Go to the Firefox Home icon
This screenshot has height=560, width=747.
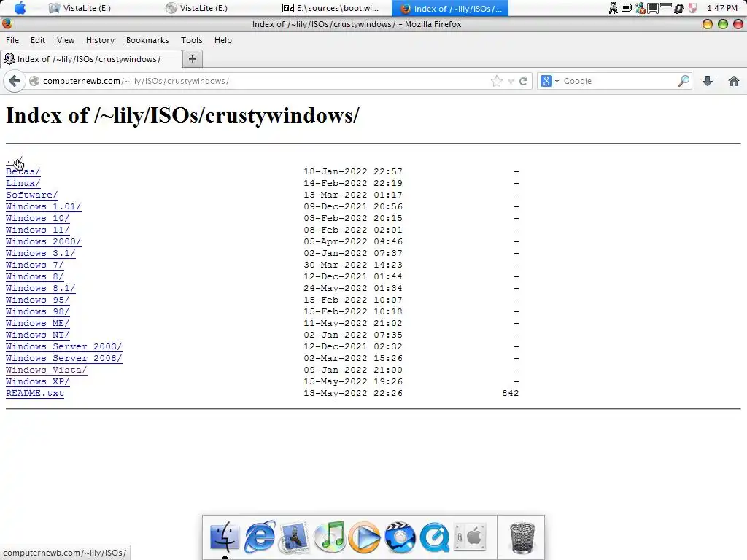[x=734, y=81]
